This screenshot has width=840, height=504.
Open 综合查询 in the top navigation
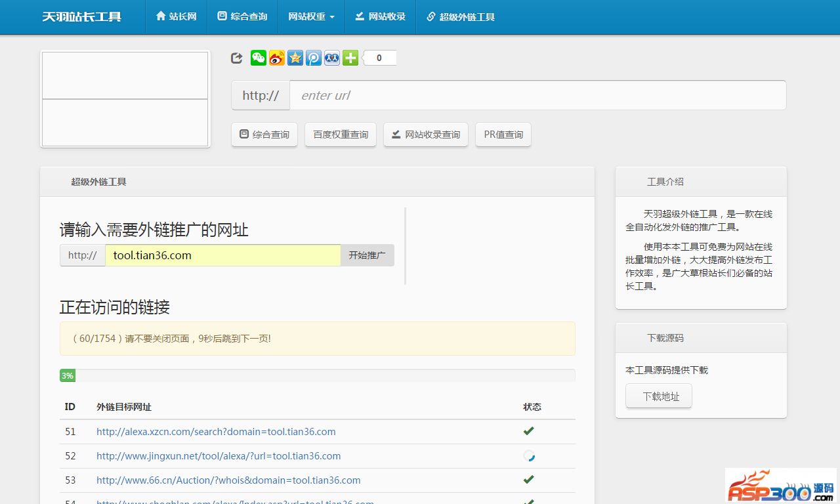pyautogui.click(x=242, y=16)
